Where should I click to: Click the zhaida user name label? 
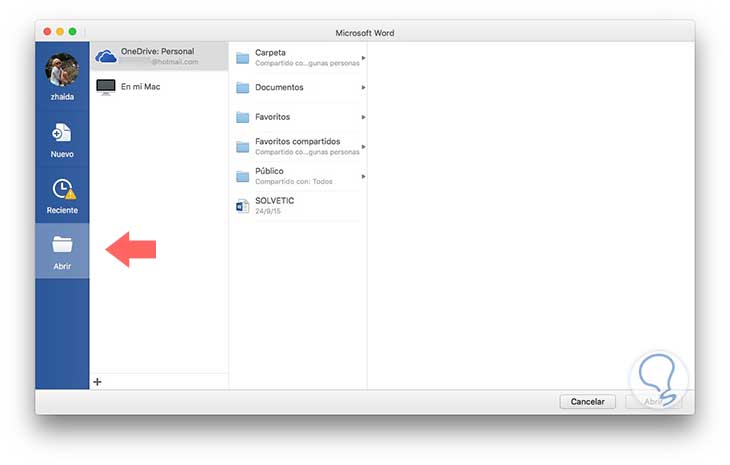(62, 97)
